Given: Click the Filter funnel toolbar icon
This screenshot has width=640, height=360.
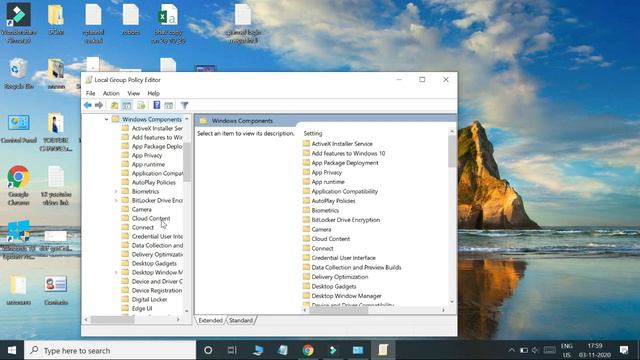Looking at the screenshot, I should (184, 105).
